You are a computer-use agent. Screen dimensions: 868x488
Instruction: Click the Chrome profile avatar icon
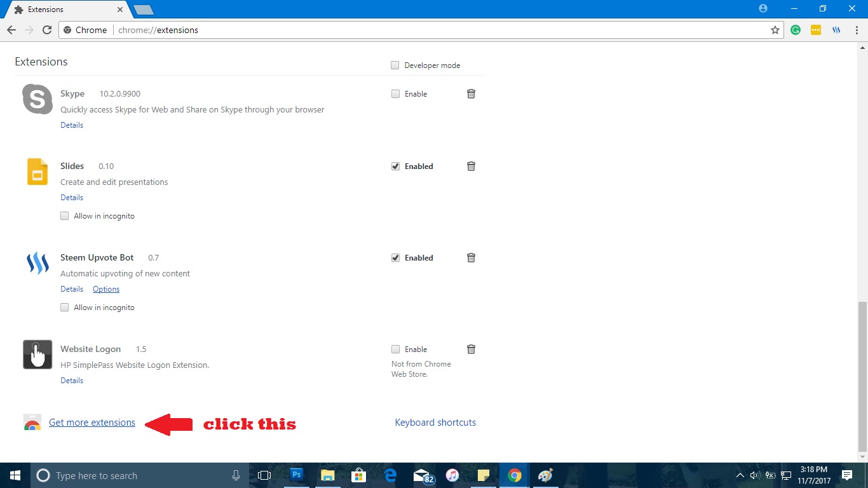point(763,8)
